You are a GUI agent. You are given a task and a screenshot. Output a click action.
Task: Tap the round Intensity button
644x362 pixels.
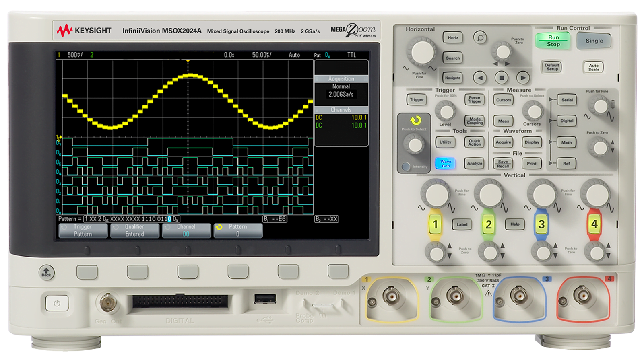coord(406,166)
